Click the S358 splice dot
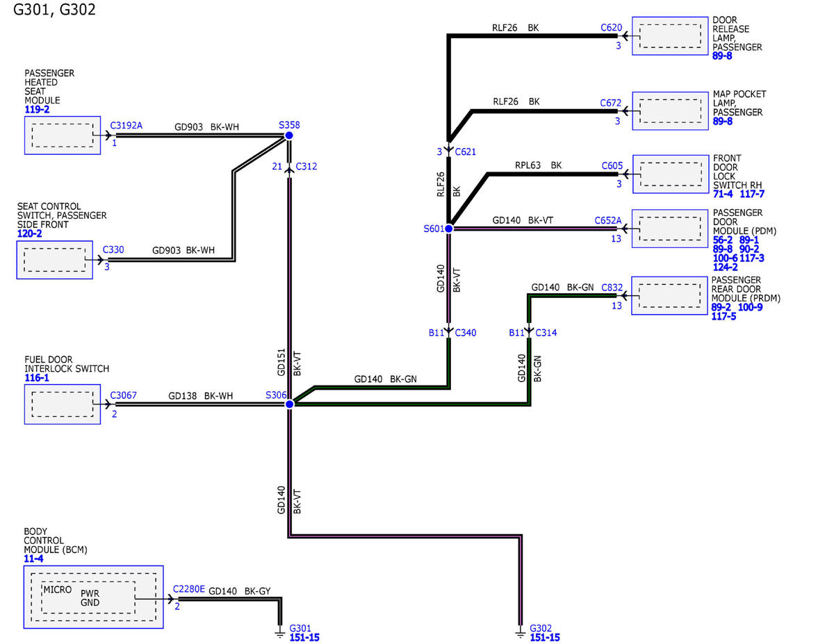 click(x=289, y=135)
